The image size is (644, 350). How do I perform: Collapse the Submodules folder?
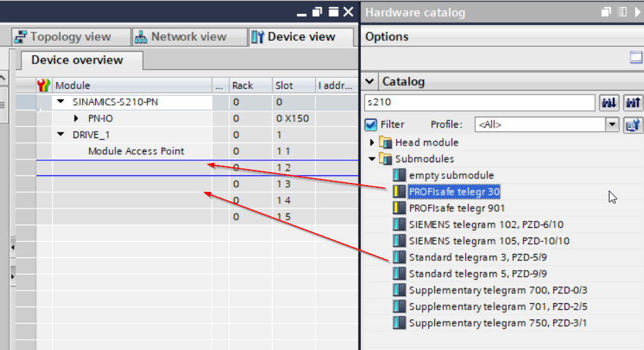(371, 159)
